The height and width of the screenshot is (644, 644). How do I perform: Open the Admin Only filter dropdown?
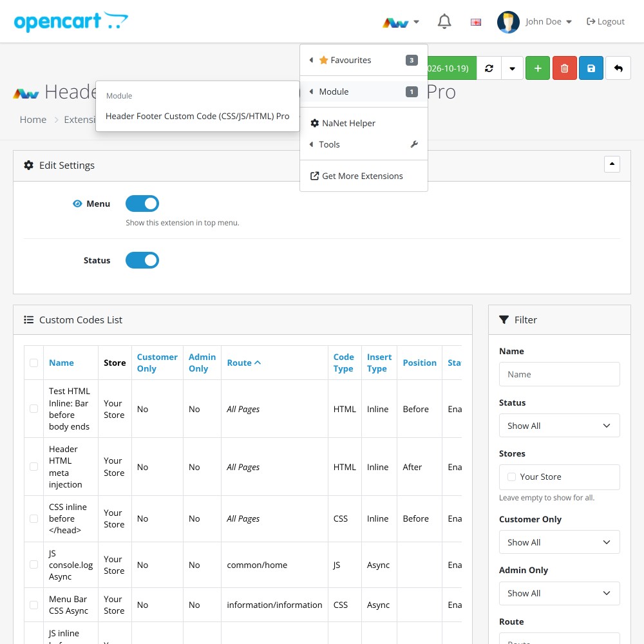(559, 594)
